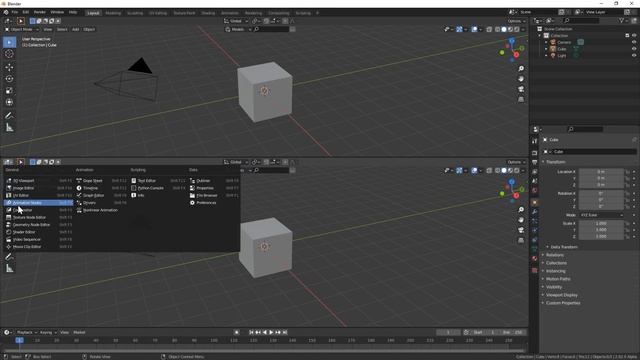Toggle gizmo display in upper viewport header

[459, 29]
